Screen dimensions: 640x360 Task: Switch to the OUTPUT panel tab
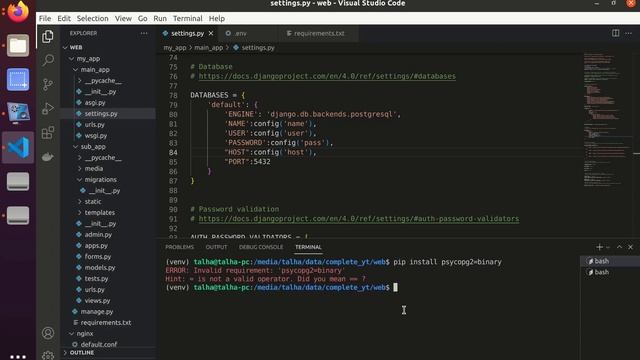pos(216,247)
